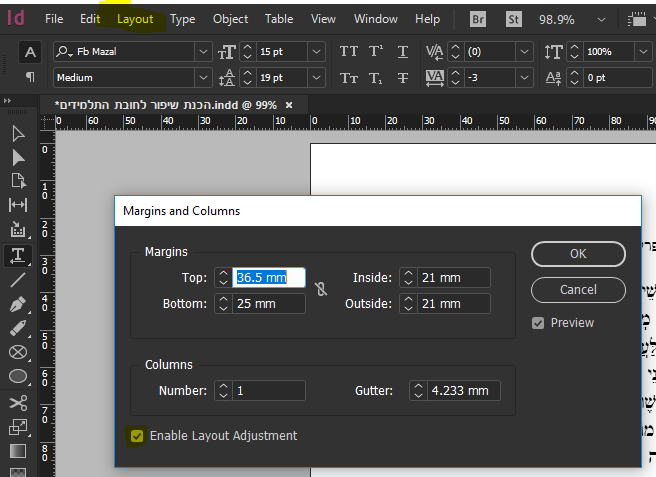The image size is (656, 477).
Task: Select the Page tool
Action: (x=18, y=181)
